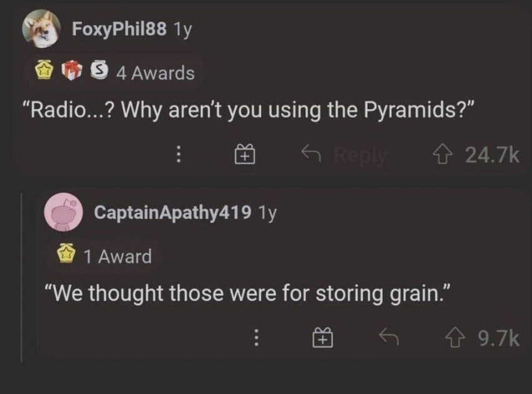The height and width of the screenshot is (394, 532).
Task: Upvote the comment with 24.7k votes
Action: click(442, 155)
